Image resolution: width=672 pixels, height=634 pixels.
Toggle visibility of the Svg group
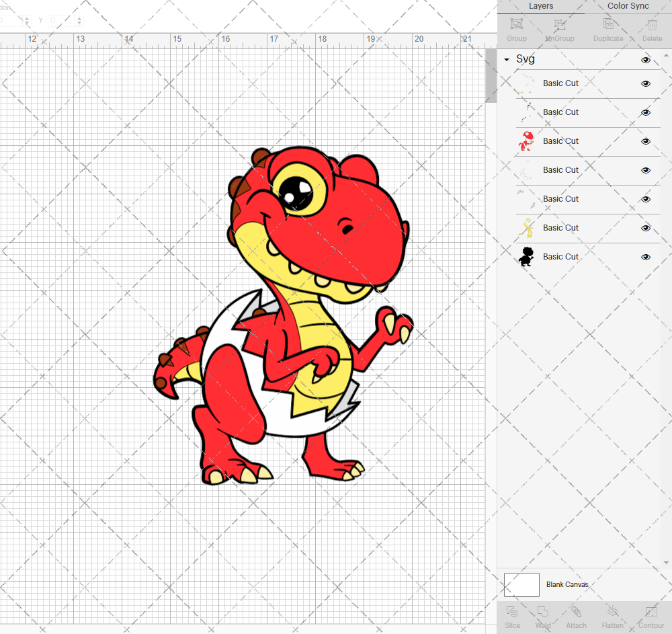click(x=645, y=60)
